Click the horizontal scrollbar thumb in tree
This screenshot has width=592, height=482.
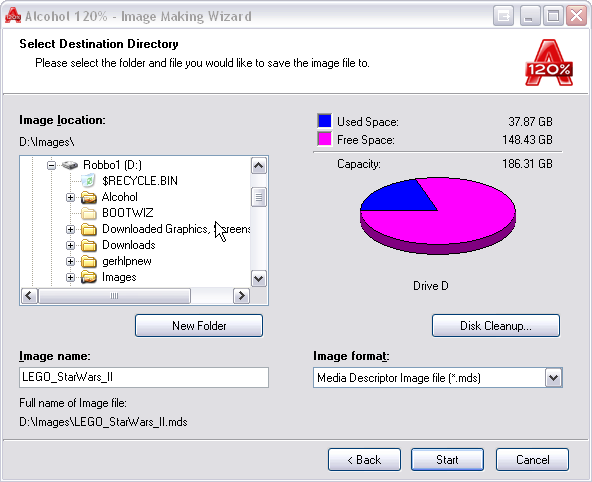point(114,296)
